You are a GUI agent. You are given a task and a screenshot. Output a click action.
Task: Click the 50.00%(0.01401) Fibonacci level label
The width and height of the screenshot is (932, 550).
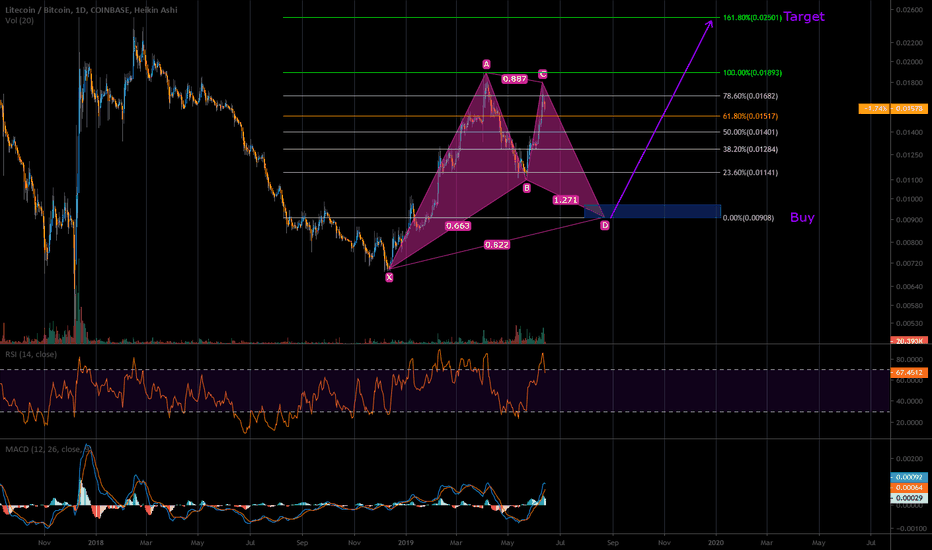tap(750, 133)
